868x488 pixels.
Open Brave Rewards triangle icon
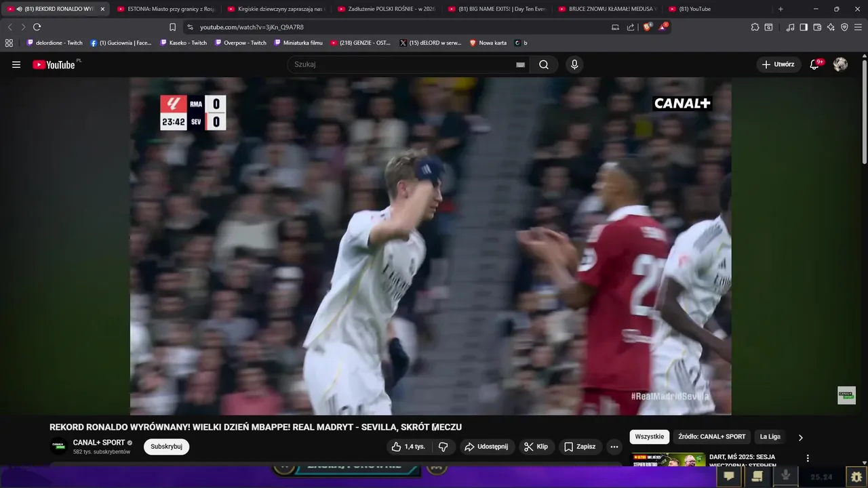(663, 27)
